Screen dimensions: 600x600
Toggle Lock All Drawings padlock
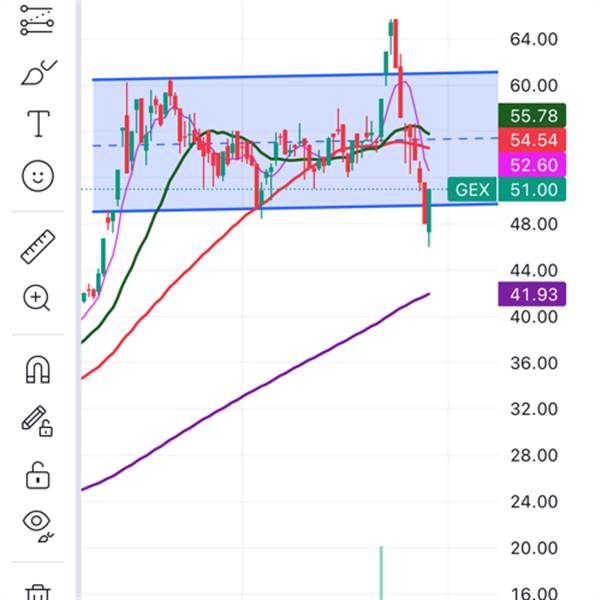[x=38, y=476]
